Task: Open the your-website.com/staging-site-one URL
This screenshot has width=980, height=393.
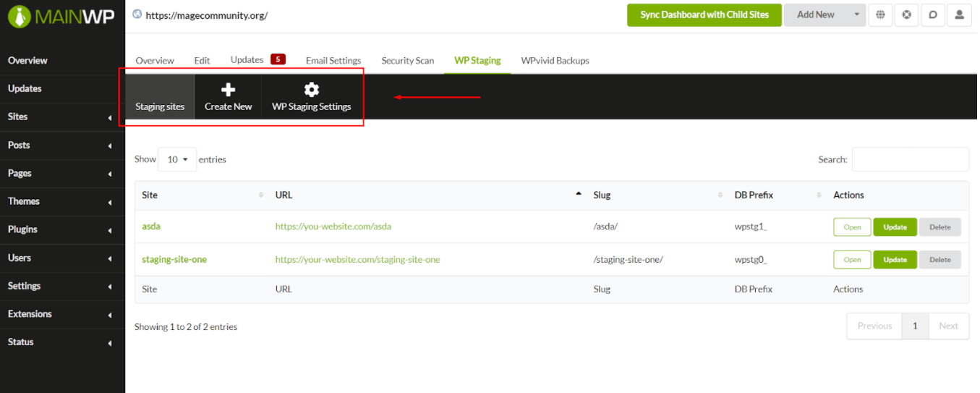Action: [357, 259]
